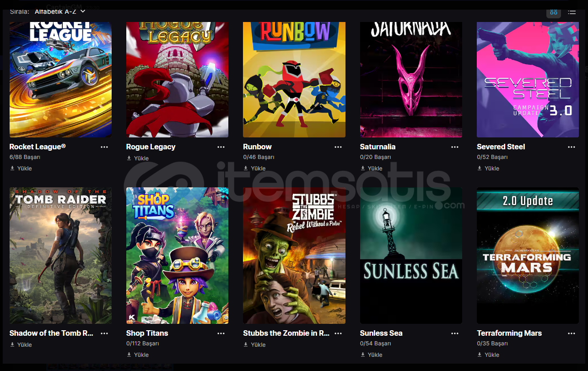Open the Rocket League cover thumbnail
The height and width of the screenshot is (371, 588).
tap(60, 80)
